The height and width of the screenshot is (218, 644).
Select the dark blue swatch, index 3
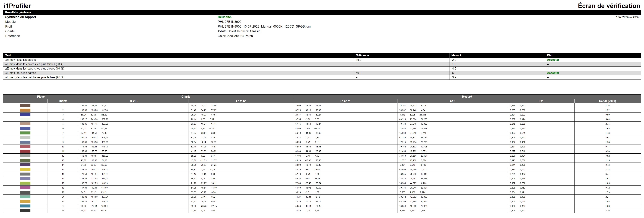[25, 115]
